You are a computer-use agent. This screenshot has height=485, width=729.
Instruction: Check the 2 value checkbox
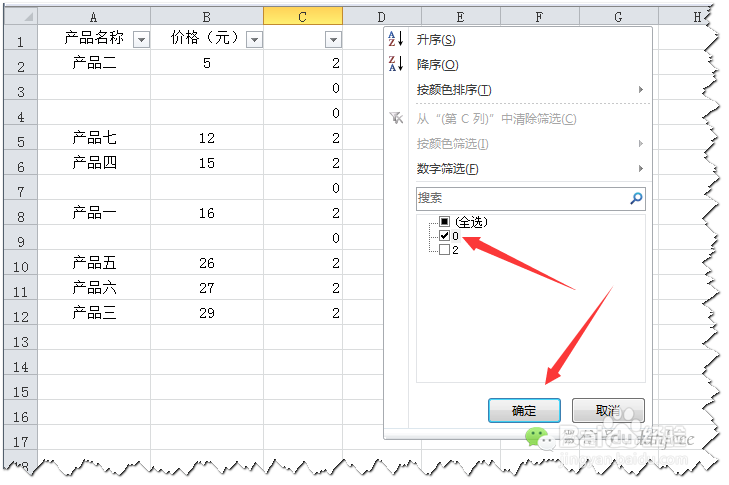point(444,250)
